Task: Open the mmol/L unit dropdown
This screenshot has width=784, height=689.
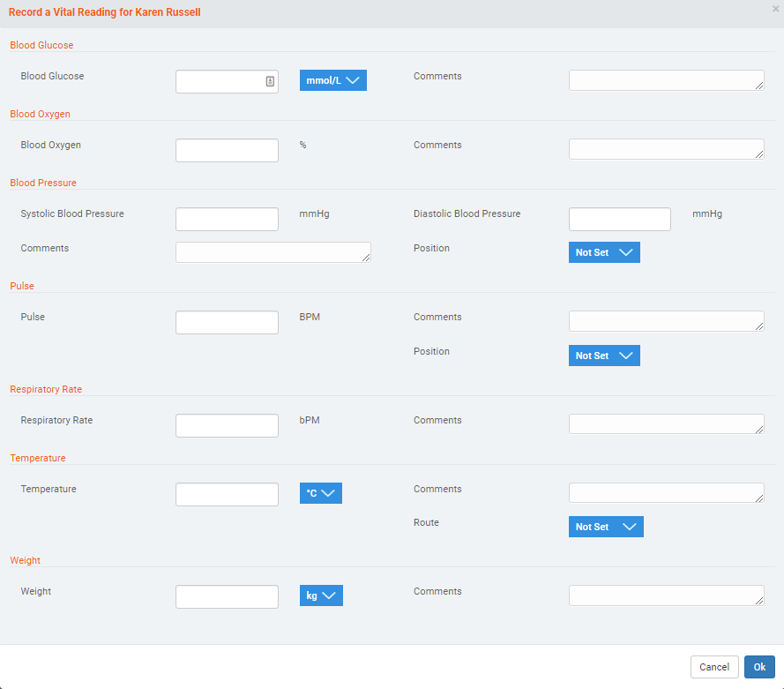Action: [332, 80]
